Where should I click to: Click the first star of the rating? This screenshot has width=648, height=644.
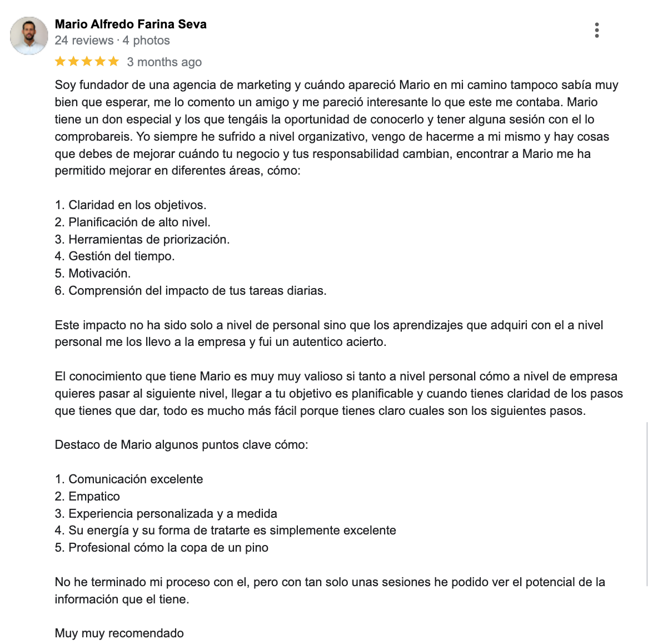(61, 62)
